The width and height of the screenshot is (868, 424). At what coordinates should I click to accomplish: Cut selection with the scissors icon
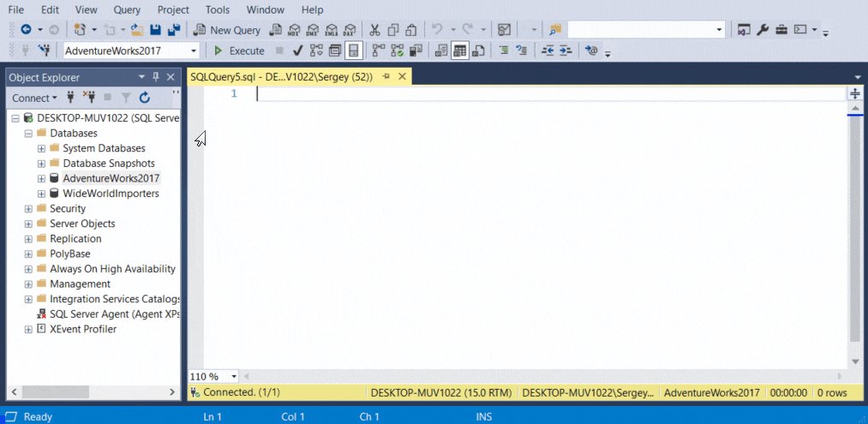tap(374, 30)
